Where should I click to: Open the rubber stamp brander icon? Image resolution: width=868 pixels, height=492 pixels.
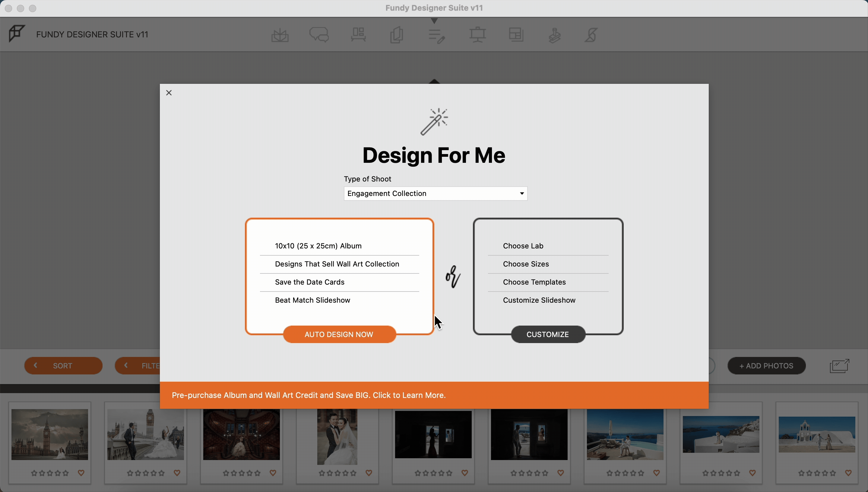tap(554, 35)
